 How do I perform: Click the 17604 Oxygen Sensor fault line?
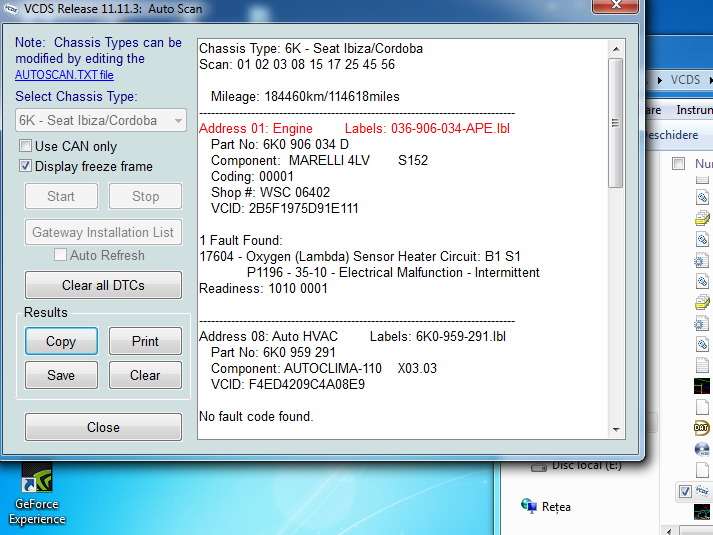point(360,256)
